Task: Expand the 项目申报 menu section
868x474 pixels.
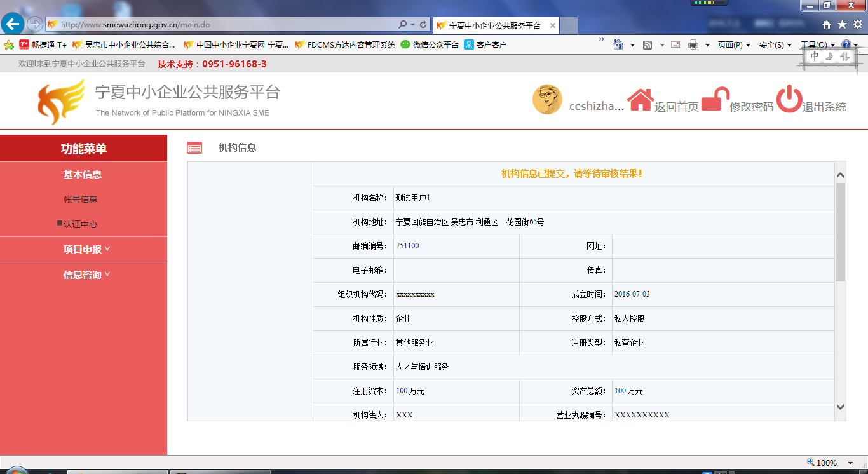Action: pyautogui.click(x=86, y=249)
